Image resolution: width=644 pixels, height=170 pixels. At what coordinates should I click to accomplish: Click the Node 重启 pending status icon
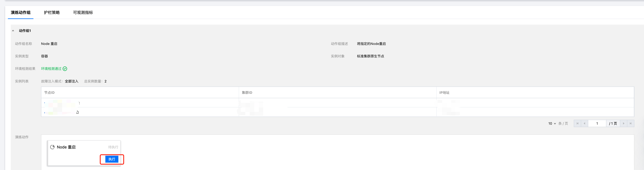tap(53, 147)
